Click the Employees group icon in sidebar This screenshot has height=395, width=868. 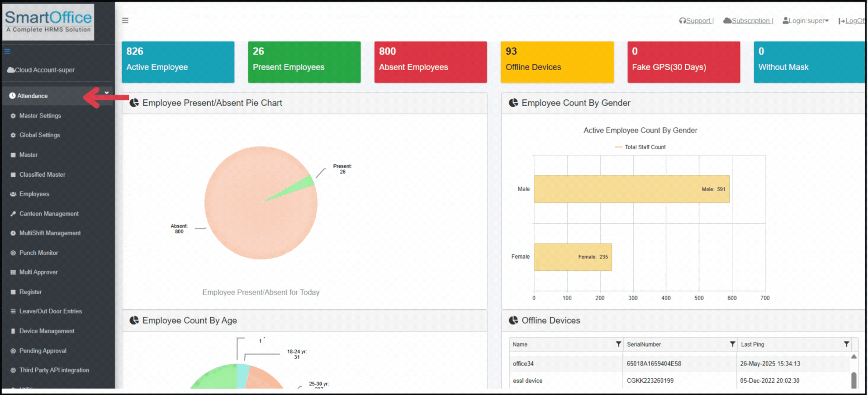pyautogui.click(x=13, y=194)
